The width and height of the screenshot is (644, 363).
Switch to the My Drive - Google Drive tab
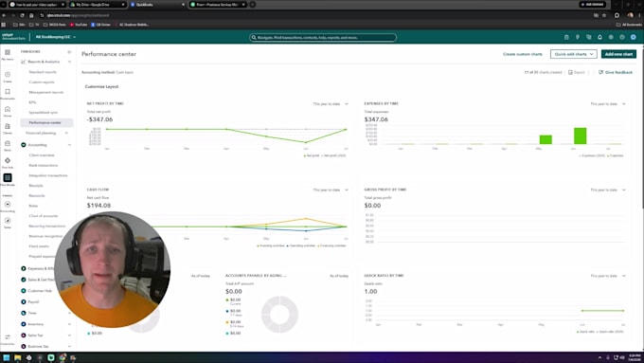click(97, 5)
